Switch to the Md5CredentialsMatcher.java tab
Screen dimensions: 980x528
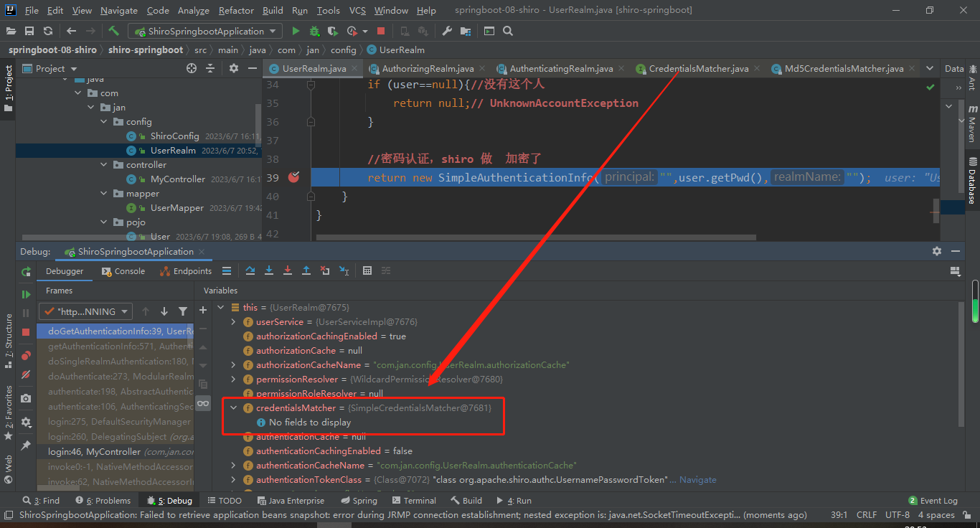point(844,69)
